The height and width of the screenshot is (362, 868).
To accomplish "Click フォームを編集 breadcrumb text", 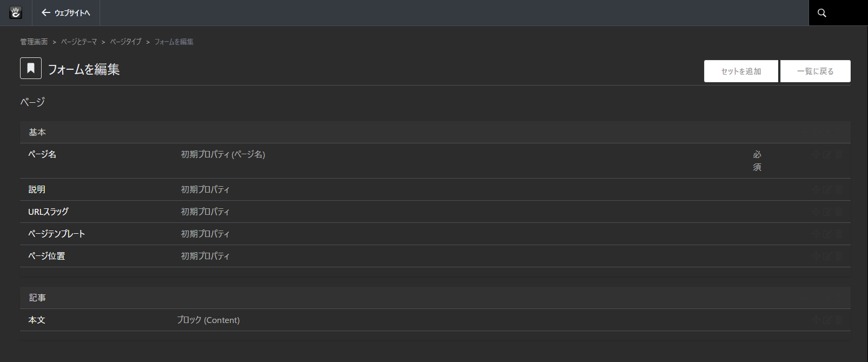I will point(174,42).
